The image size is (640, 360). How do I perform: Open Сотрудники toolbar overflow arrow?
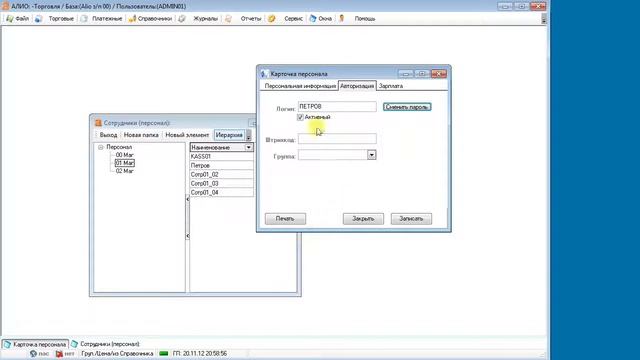[249, 135]
